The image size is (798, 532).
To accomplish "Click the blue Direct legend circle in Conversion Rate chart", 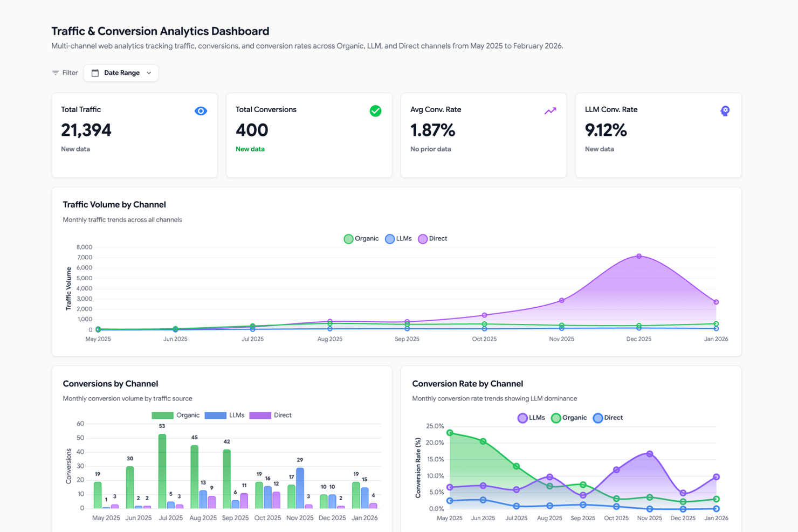I will 597,418.
